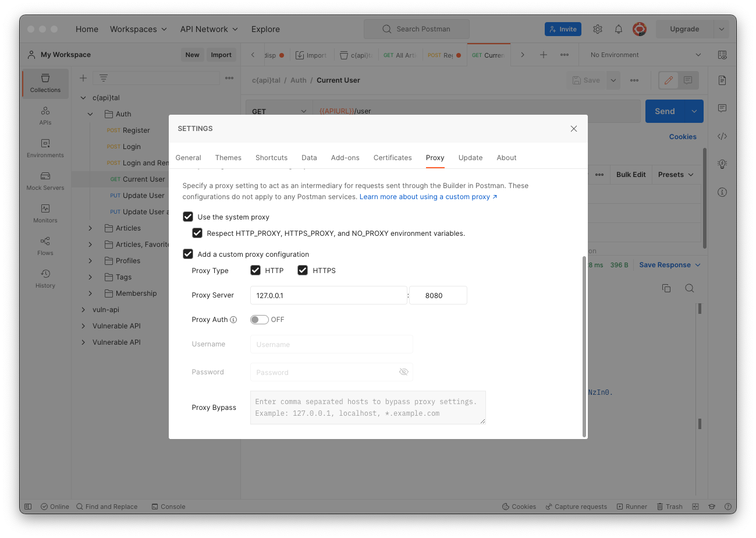
Task: Collapse the Auth folder
Action: pyautogui.click(x=90, y=114)
